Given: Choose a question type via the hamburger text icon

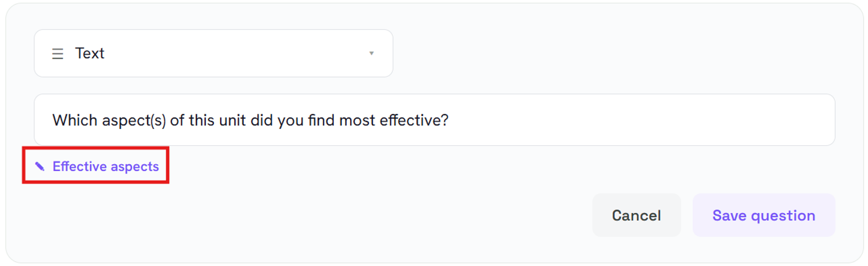Looking at the screenshot, I should [57, 54].
